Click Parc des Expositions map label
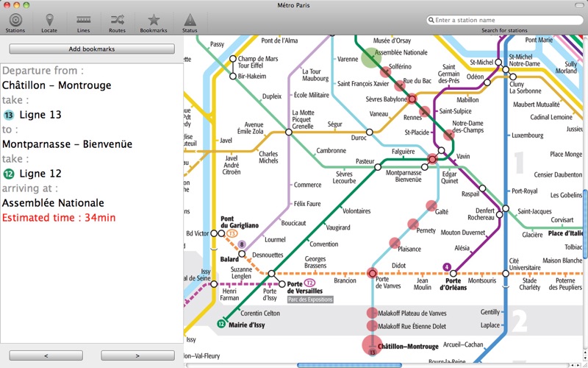This screenshot has height=368, width=588. point(310,300)
